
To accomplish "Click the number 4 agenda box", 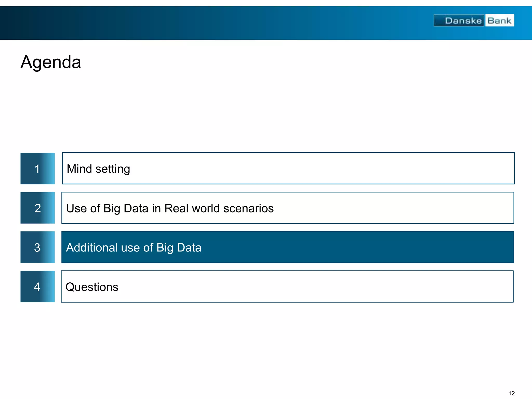I will click(38, 287).
